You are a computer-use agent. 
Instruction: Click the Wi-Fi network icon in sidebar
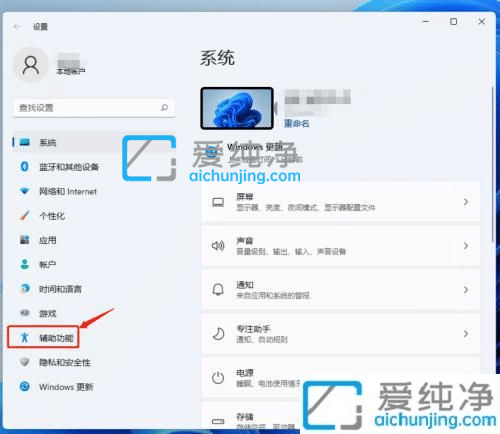pyautogui.click(x=24, y=191)
